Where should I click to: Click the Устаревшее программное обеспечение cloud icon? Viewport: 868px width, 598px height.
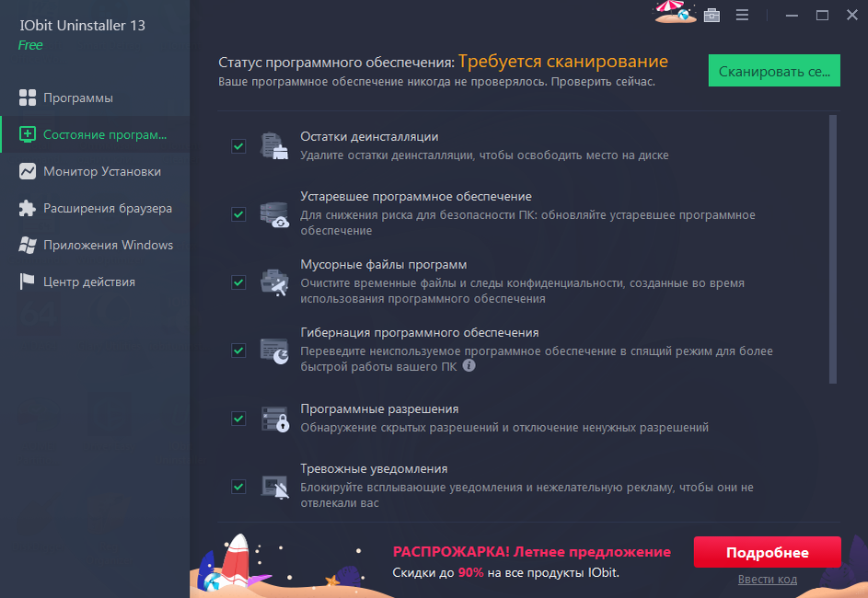[x=274, y=214]
